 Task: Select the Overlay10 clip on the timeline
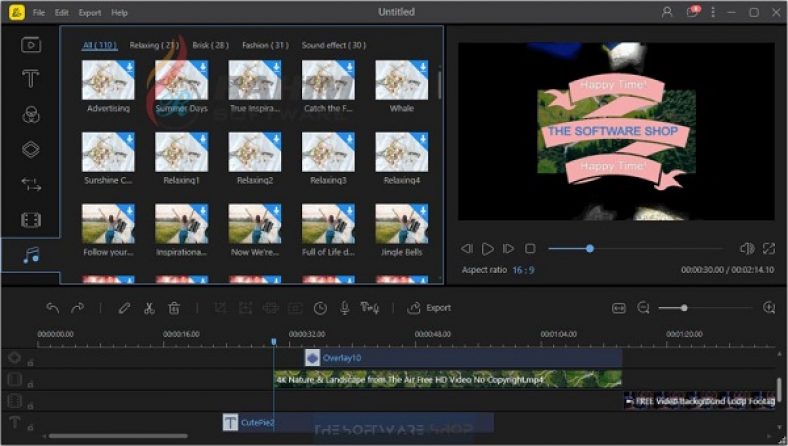[x=463, y=358]
